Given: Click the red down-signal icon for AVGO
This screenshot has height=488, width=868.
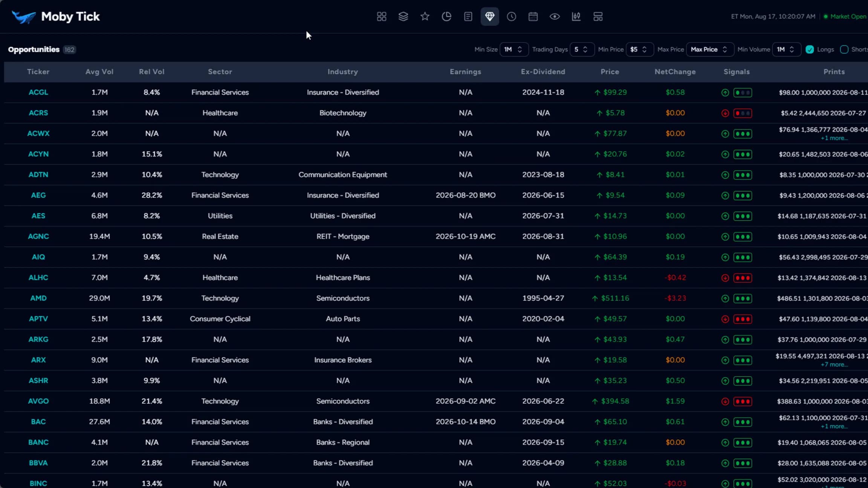Looking at the screenshot, I should 725,401.
